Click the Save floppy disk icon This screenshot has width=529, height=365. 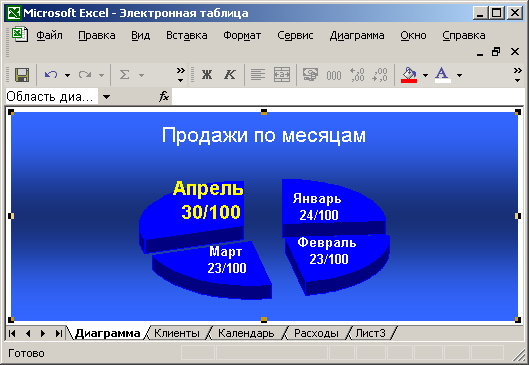click(x=22, y=75)
